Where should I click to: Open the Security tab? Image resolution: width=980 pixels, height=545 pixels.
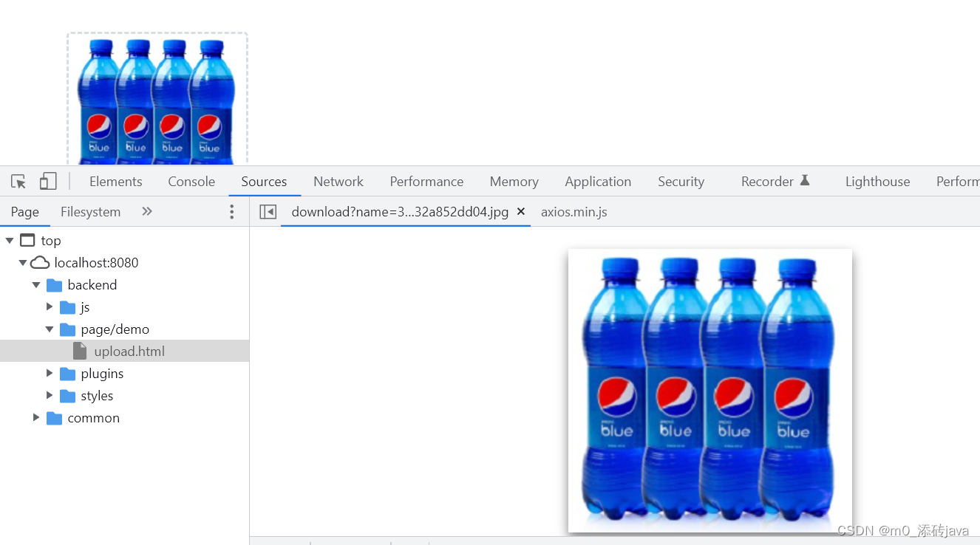point(681,182)
